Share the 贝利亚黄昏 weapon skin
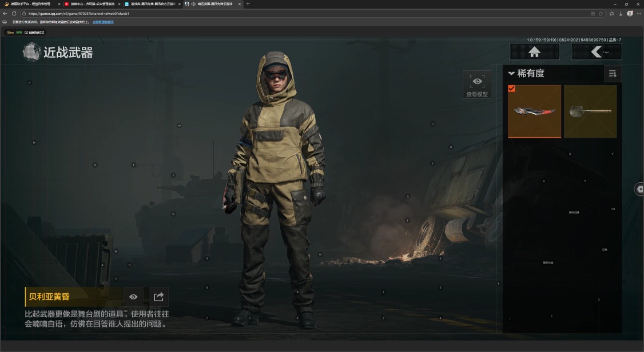Image resolution: width=644 pixels, height=352 pixels. 158,297
